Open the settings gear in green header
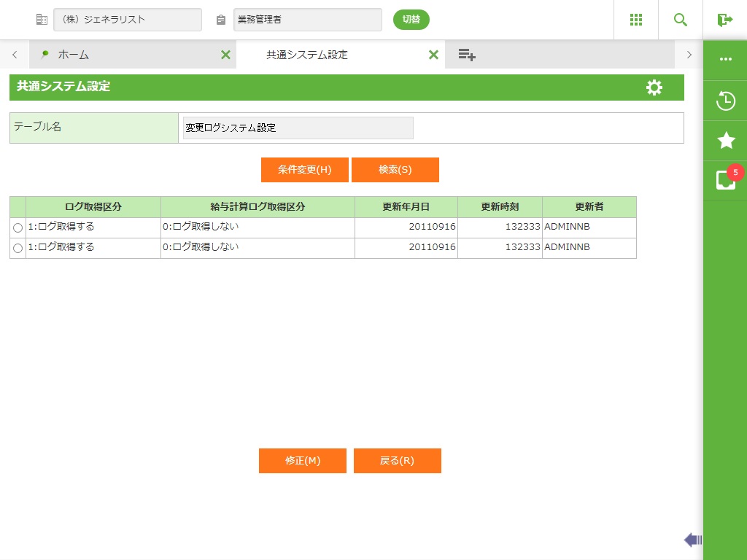Viewport: 747px width, 560px height. point(654,87)
